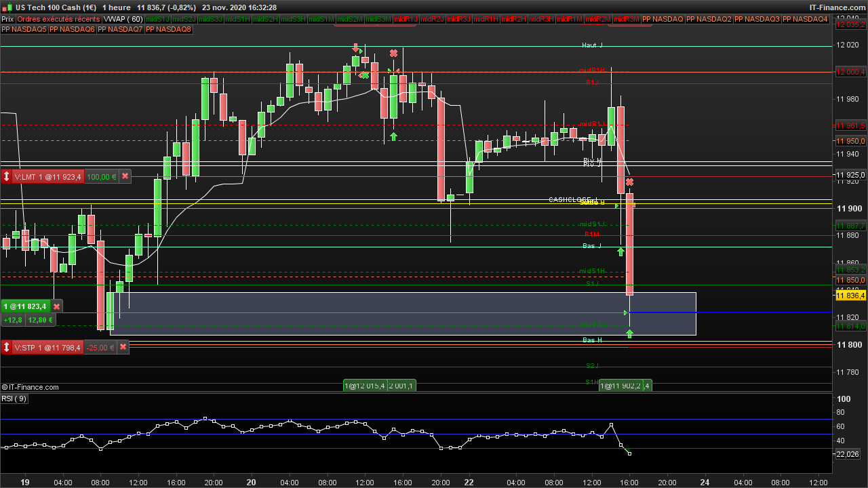This screenshot has width=868, height=488.
Task: Open the Ordres exécutés récents tab
Action: click(x=59, y=19)
